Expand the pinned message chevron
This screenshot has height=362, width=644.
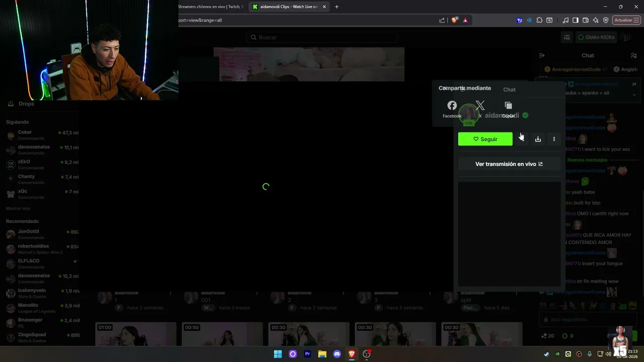click(634, 94)
